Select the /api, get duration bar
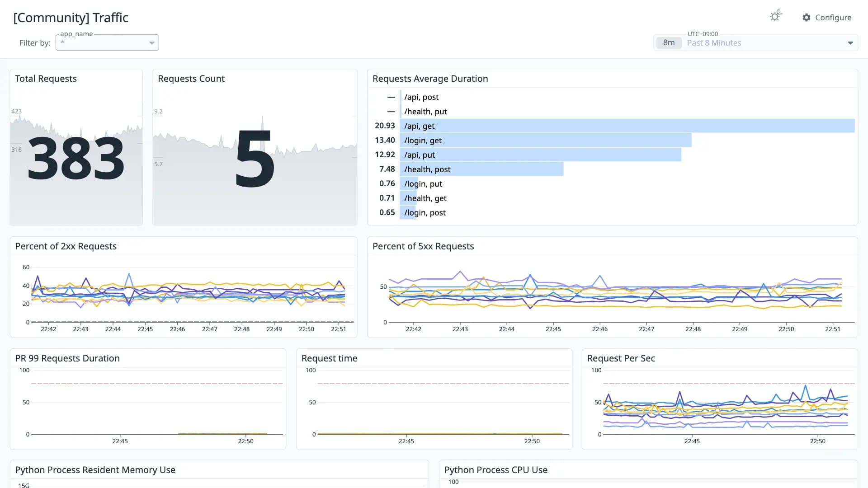868x488 pixels. pyautogui.click(x=627, y=126)
